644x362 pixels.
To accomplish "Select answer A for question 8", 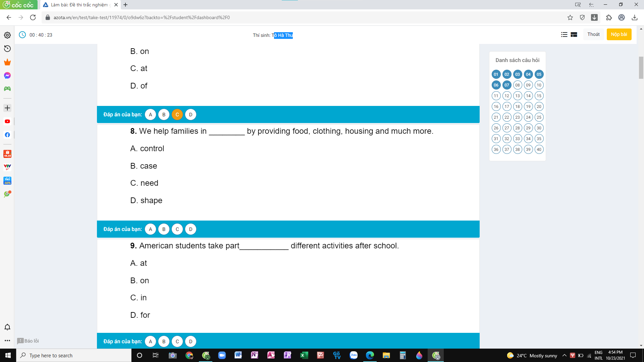I will pyautogui.click(x=150, y=229).
